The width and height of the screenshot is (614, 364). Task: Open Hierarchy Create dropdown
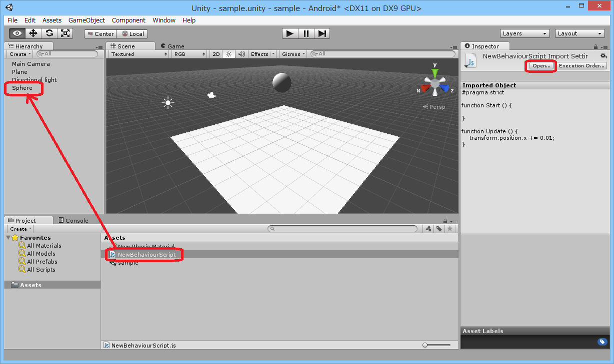20,54
